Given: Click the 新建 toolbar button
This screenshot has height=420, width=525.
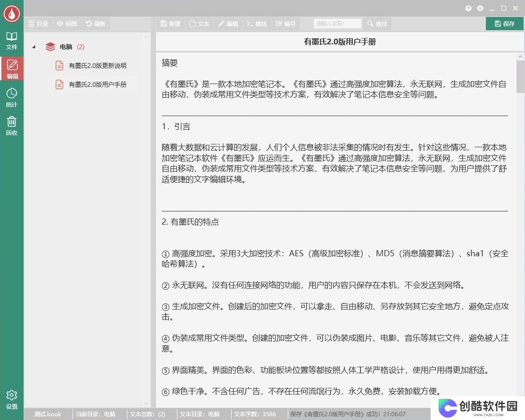Looking at the screenshot, I should click(x=171, y=24).
